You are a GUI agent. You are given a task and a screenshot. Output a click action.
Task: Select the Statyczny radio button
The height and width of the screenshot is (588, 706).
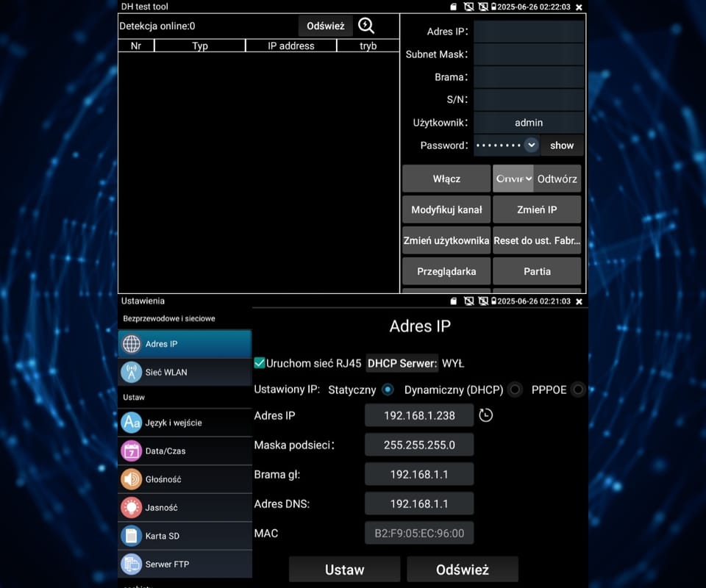(x=388, y=390)
